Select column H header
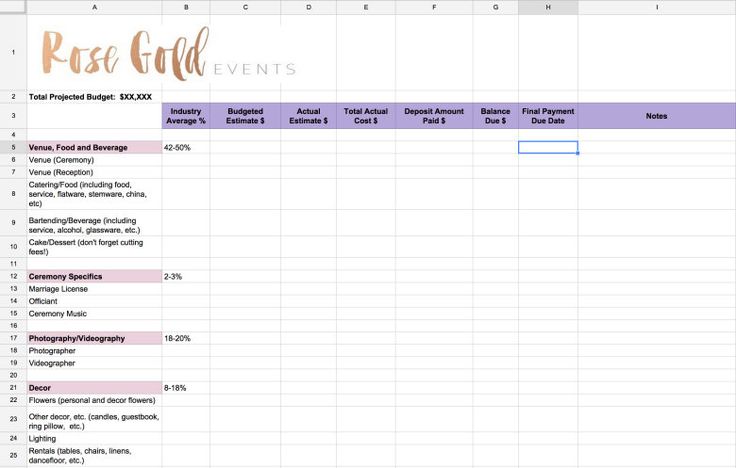736x468 pixels. click(x=548, y=7)
